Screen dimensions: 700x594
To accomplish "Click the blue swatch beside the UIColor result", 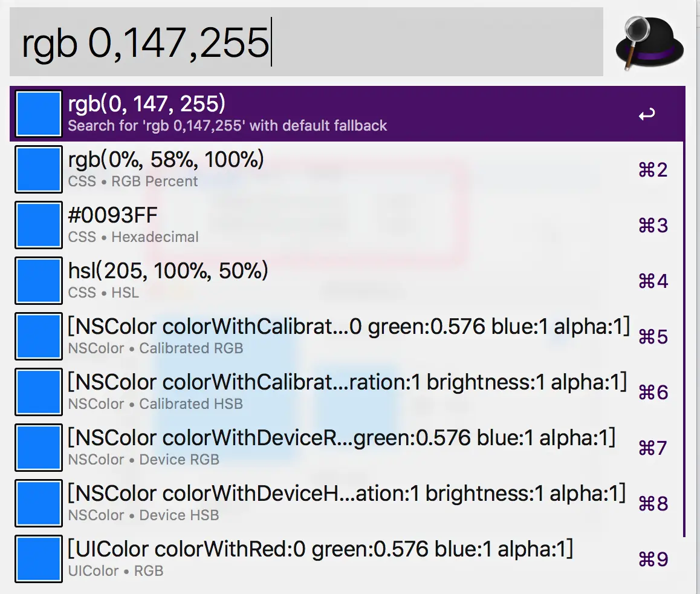I will tap(39, 559).
